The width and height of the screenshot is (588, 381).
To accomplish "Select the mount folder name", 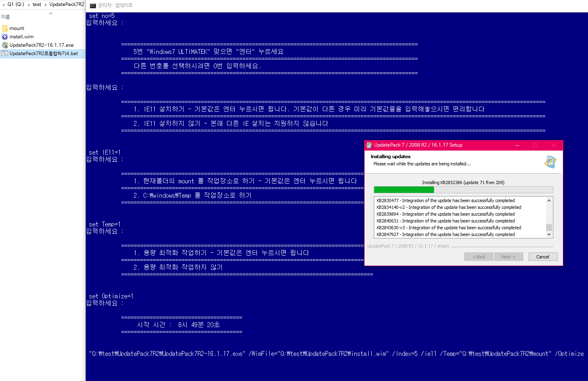I will (x=17, y=28).
